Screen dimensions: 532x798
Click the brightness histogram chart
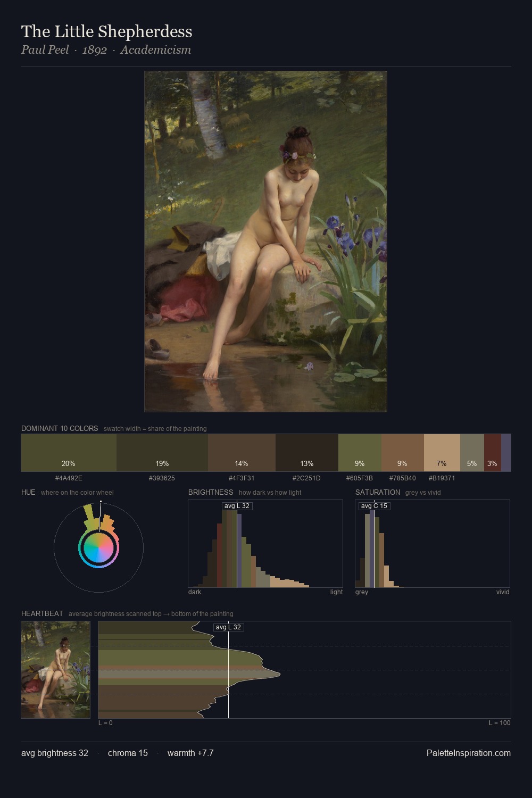coord(265,544)
